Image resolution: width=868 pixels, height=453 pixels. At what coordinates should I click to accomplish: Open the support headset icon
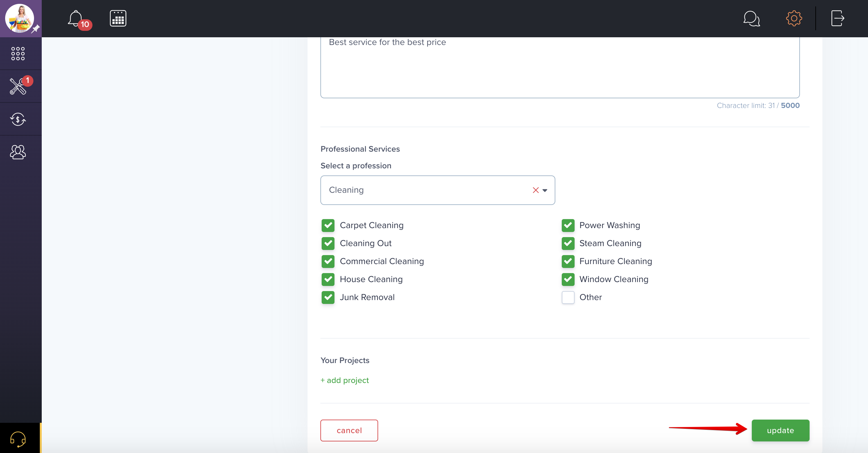coord(18,439)
